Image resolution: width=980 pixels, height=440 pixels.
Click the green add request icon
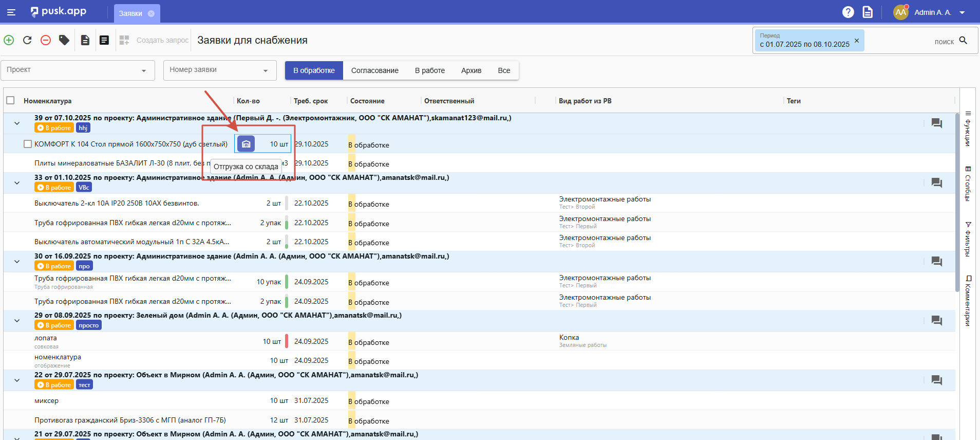point(9,40)
